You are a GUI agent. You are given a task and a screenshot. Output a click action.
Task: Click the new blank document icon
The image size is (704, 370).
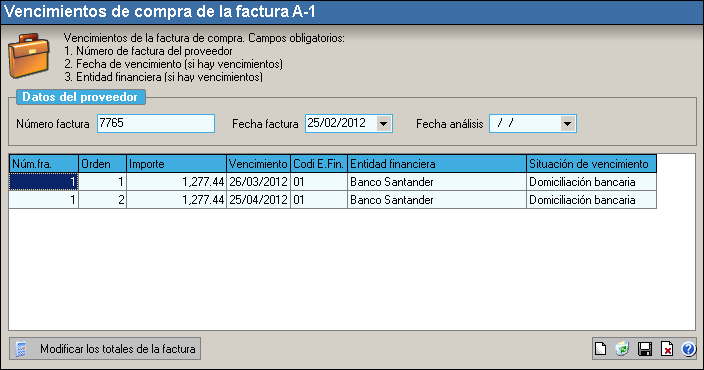coord(600,349)
